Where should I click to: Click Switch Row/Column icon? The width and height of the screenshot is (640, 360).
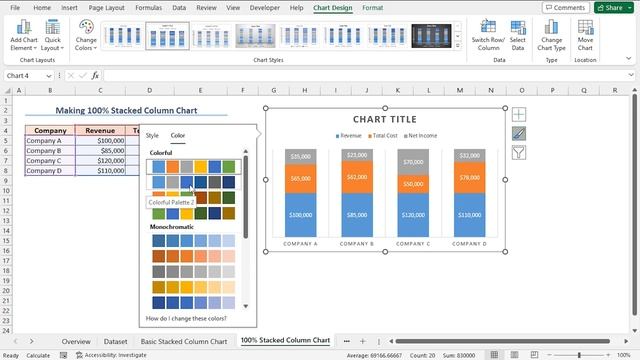pos(488,36)
